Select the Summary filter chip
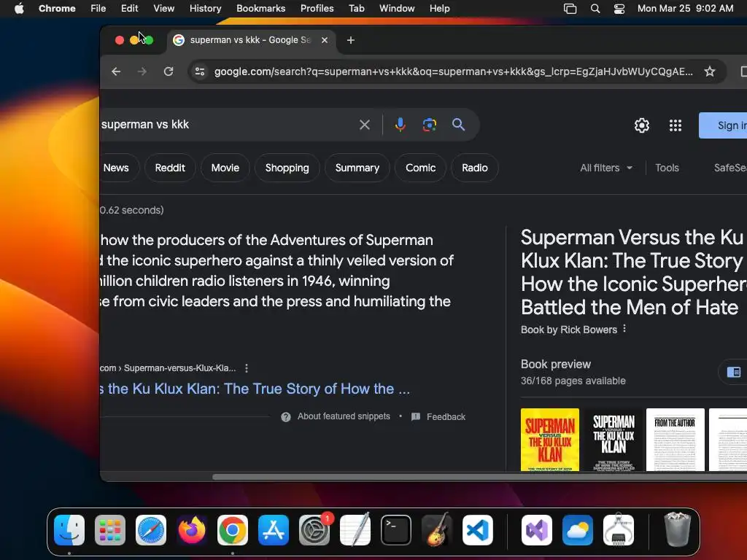Viewport: 747px width, 560px height. coord(357,168)
